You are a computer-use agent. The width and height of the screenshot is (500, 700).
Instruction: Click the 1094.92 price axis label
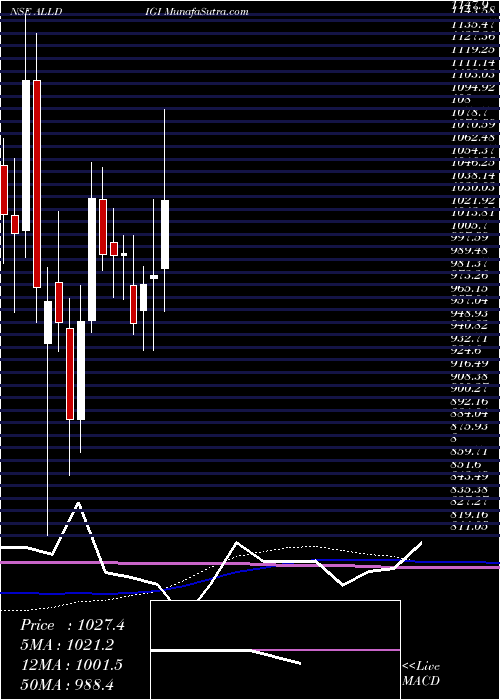[473, 88]
